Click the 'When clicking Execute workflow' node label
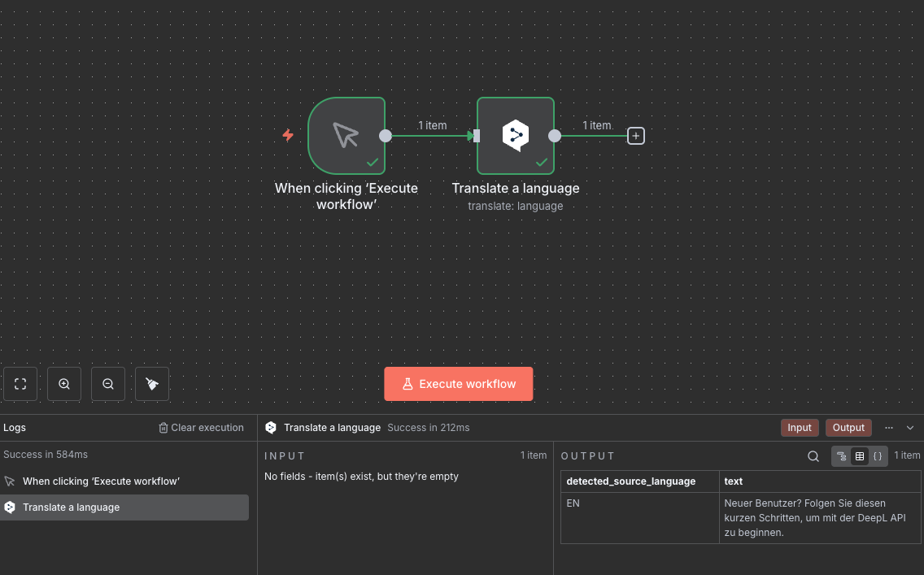Viewport: 924px width, 575px height. coord(346,196)
